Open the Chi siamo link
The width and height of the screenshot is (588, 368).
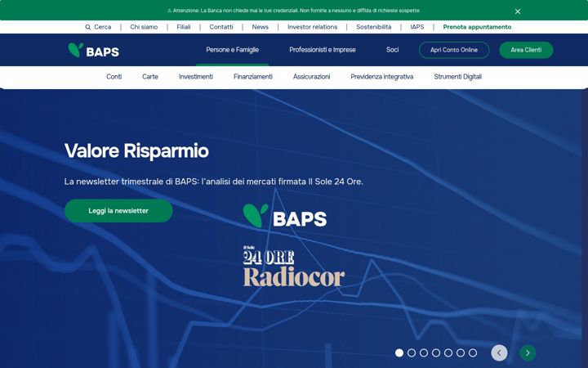coord(144,27)
